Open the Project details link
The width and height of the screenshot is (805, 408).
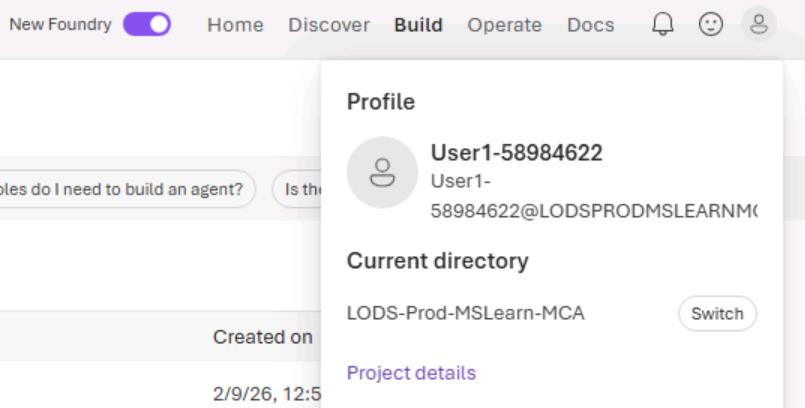pos(411,373)
